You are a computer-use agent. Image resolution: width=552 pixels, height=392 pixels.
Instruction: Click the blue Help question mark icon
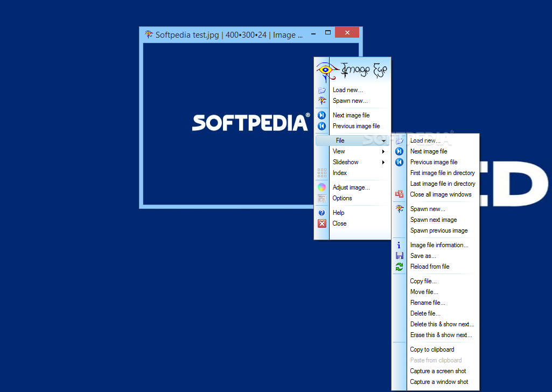tap(322, 213)
